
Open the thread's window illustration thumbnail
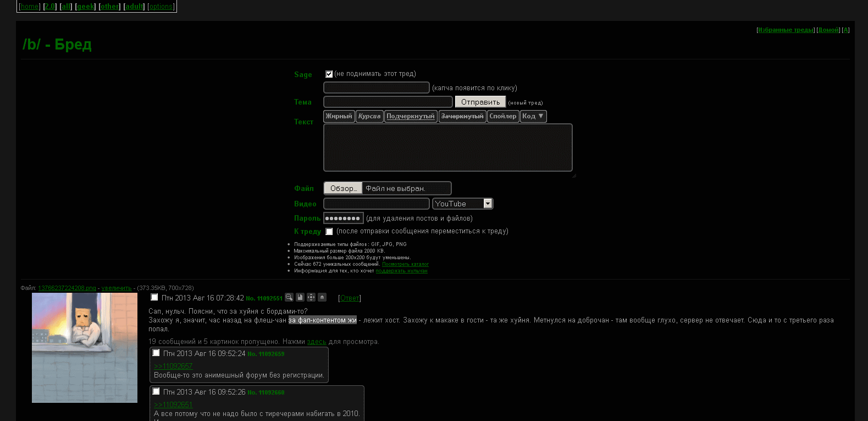pyautogui.click(x=85, y=348)
